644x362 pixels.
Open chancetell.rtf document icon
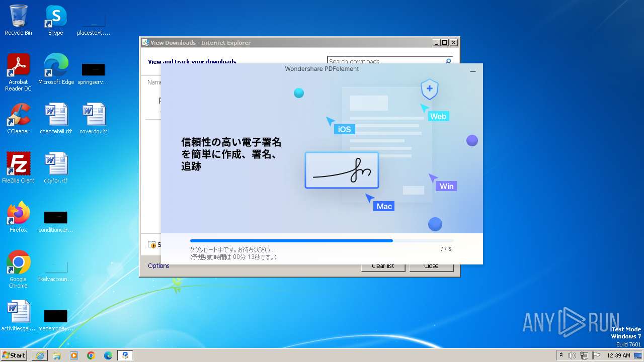point(56,119)
